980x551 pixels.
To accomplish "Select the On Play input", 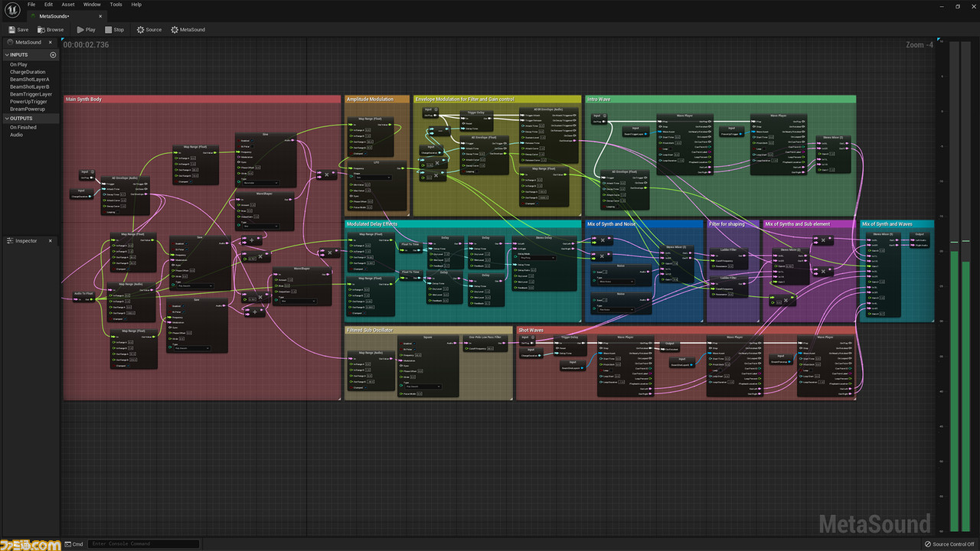I will pyautogui.click(x=18, y=64).
